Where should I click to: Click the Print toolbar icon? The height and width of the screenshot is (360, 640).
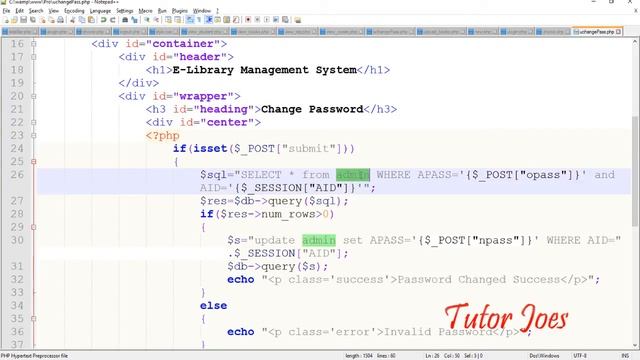coord(60,20)
